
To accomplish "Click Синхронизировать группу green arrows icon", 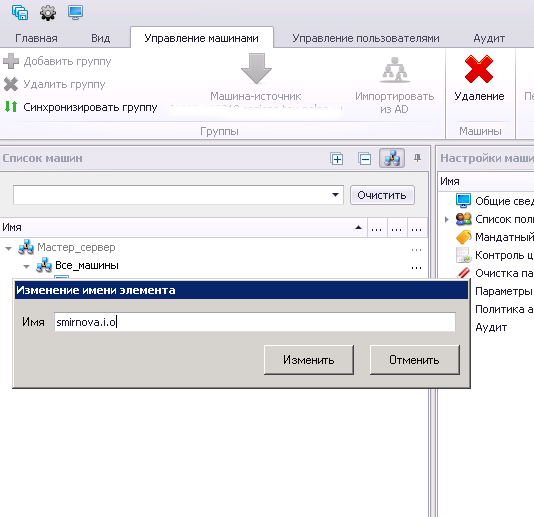I will (x=11, y=107).
